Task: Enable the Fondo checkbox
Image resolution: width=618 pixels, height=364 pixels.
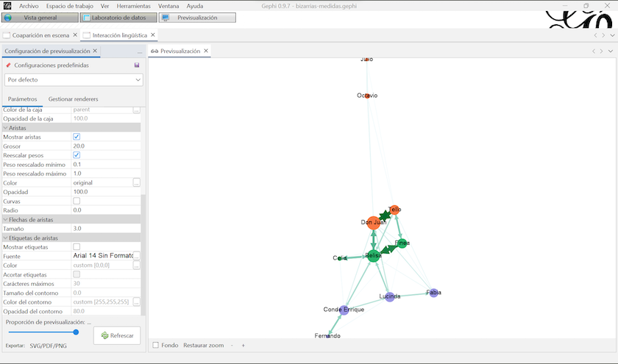Action: tap(155, 345)
